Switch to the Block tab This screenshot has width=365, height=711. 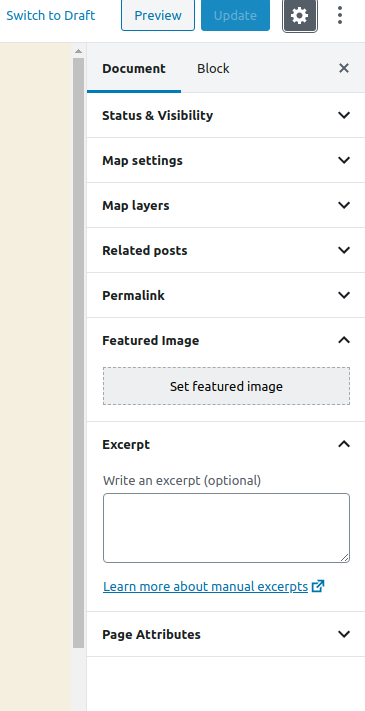coord(213,68)
